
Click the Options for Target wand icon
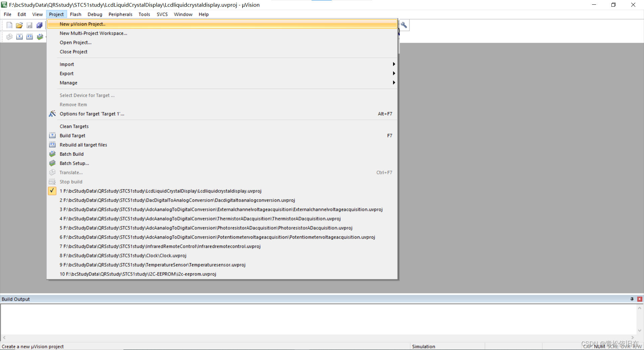coord(52,114)
